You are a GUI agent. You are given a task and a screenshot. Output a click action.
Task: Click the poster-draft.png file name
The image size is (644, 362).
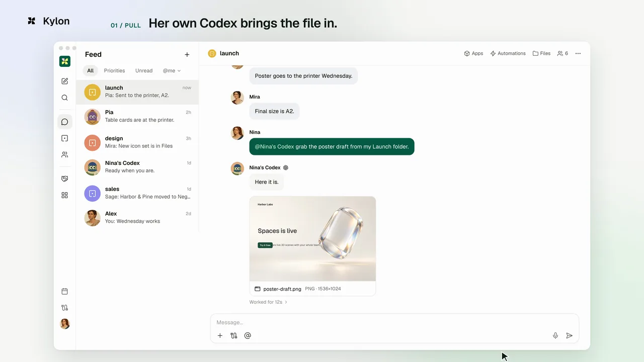pos(282,289)
